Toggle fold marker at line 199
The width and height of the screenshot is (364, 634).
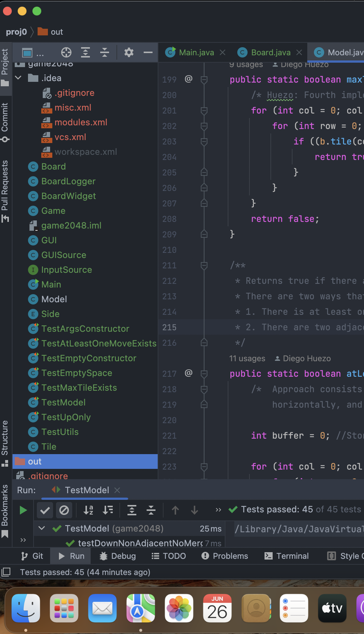pyautogui.click(x=204, y=80)
